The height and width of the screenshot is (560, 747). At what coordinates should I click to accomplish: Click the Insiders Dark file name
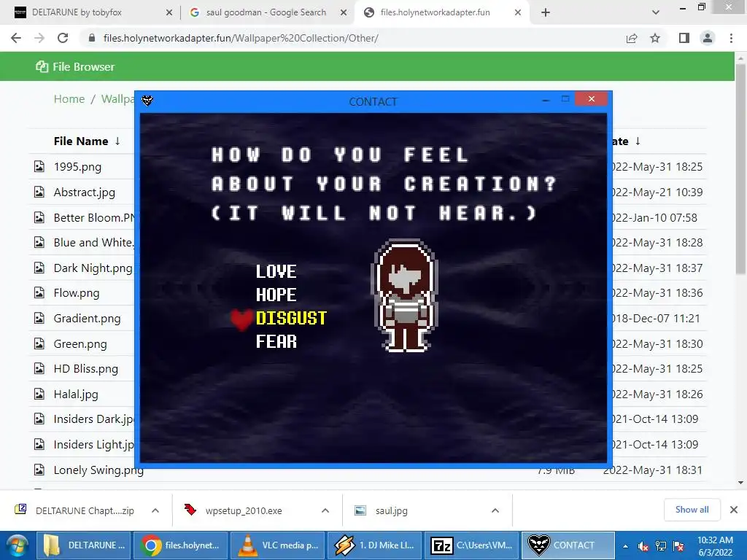tap(94, 419)
